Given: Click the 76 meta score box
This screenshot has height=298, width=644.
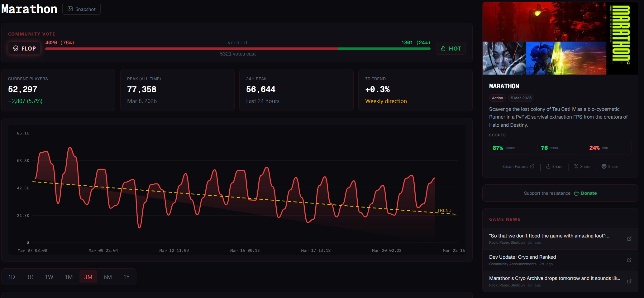Looking at the screenshot, I should tap(560, 148).
